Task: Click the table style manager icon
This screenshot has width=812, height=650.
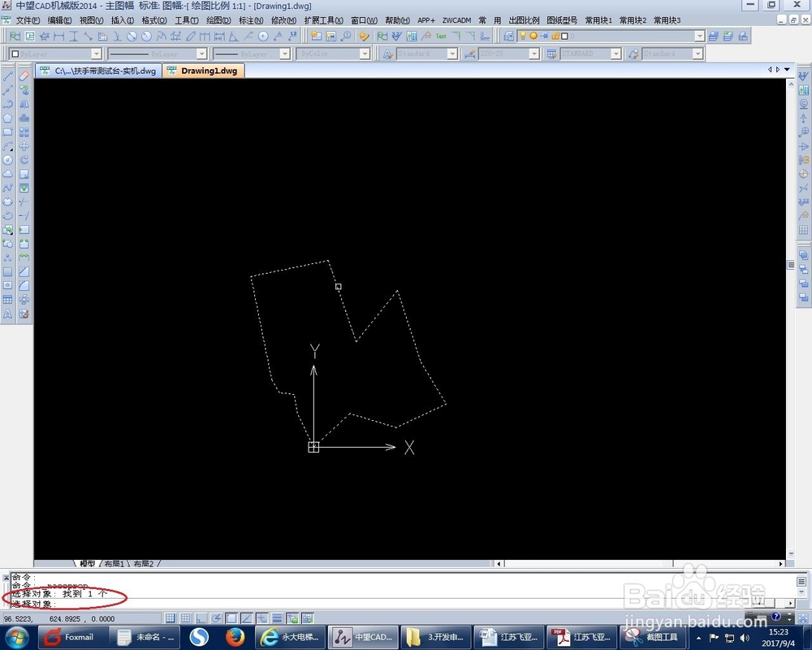Action: click(551, 54)
